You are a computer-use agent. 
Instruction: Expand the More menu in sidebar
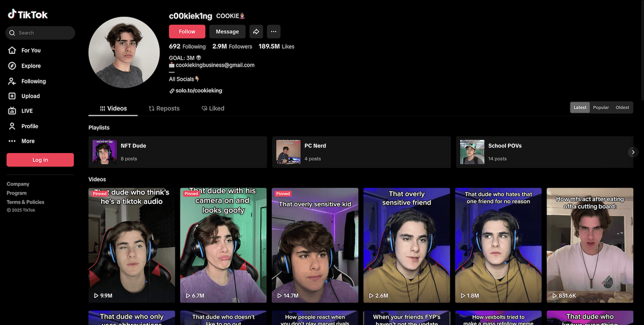(27, 141)
